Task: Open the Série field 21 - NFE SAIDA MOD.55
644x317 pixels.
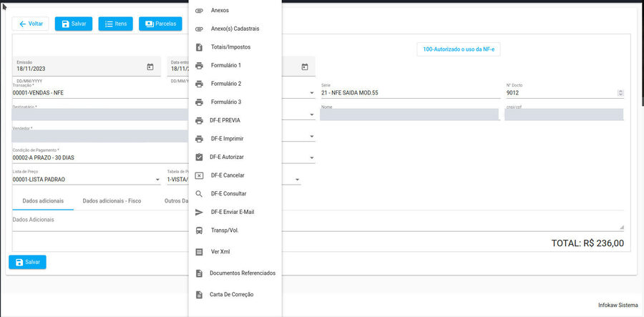Action: click(410, 93)
